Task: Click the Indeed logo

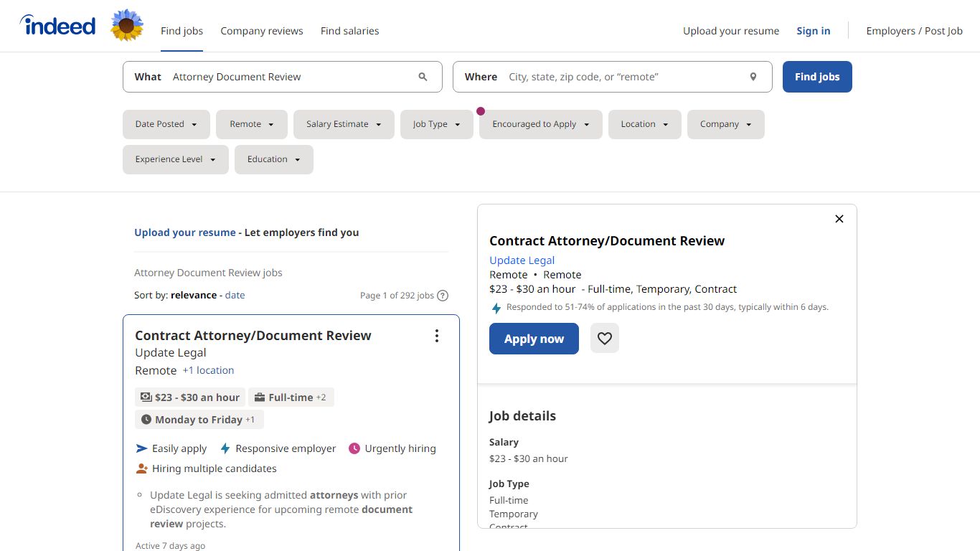Action: 57,26
